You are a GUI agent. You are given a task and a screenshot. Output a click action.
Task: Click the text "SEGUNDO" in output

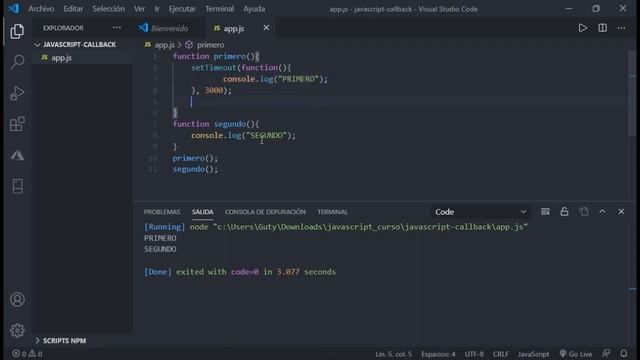(160, 249)
